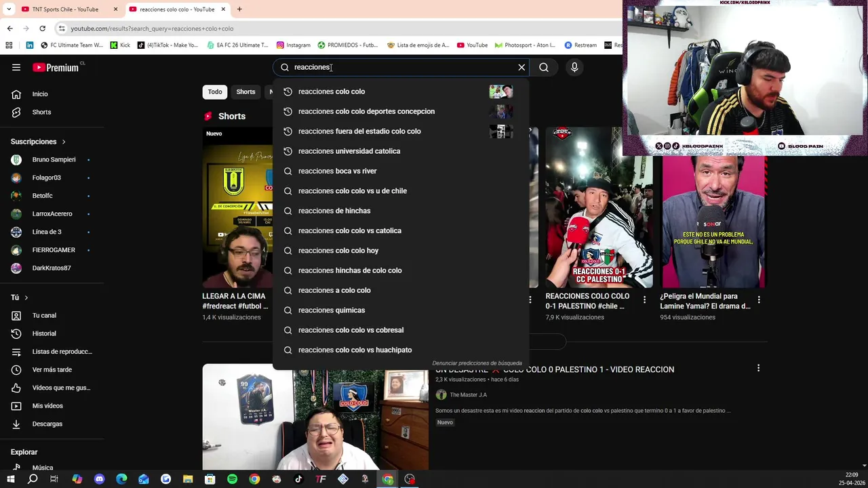
Task: Choose suggestion reacciones colo colo vs huachipato
Action: pos(401,350)
